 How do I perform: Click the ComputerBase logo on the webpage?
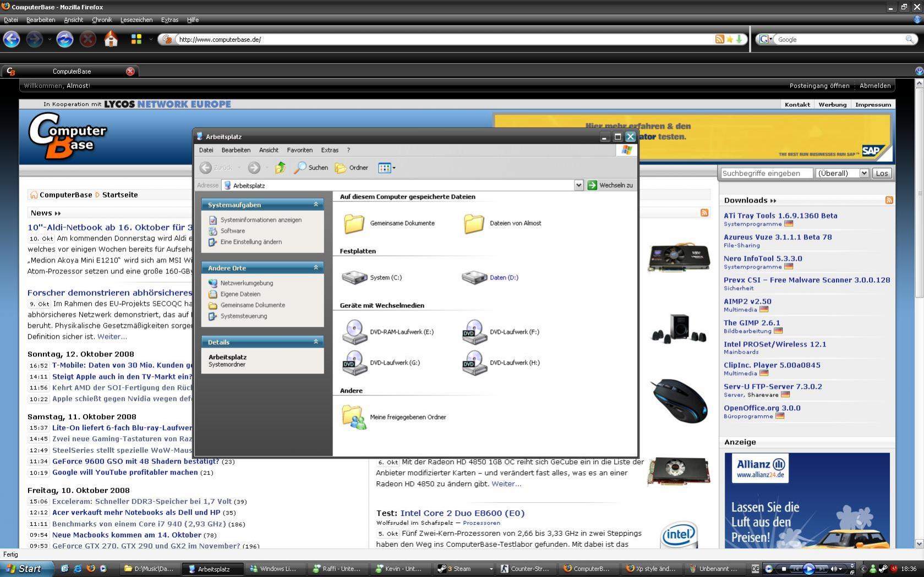tap(67, 136)
